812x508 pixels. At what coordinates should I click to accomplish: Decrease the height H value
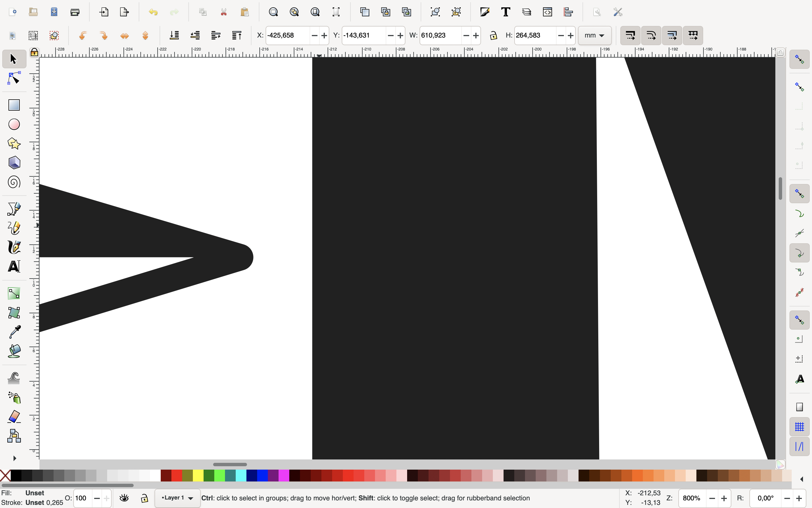(x=561, y=35)
